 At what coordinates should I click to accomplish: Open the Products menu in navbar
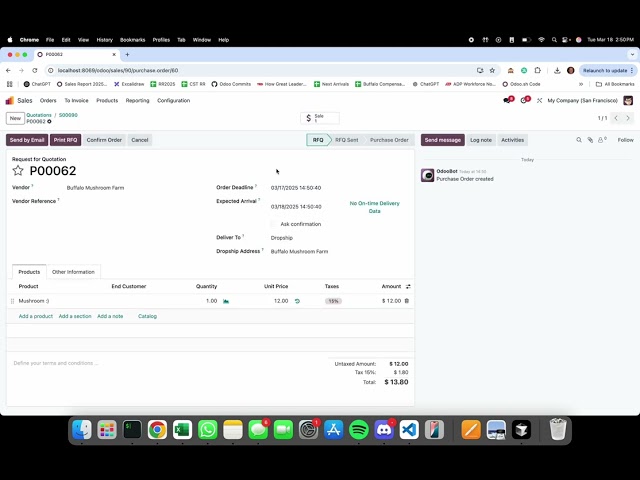coord(107,100)
